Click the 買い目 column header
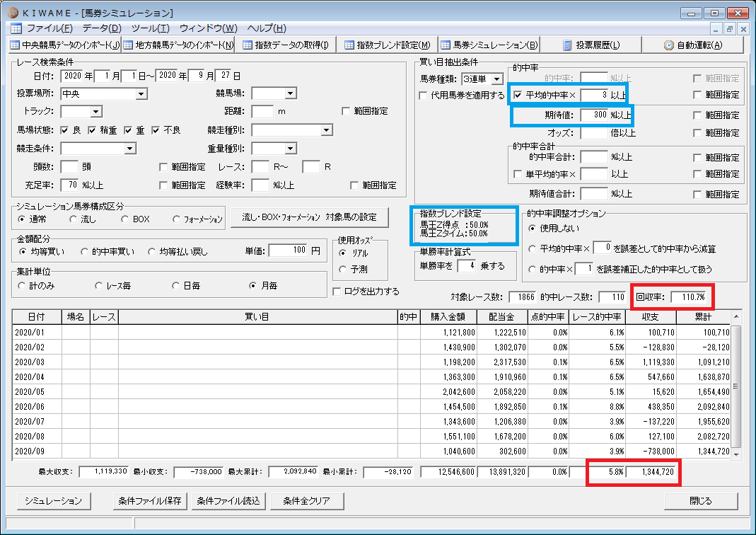 (x=258, y=317)
